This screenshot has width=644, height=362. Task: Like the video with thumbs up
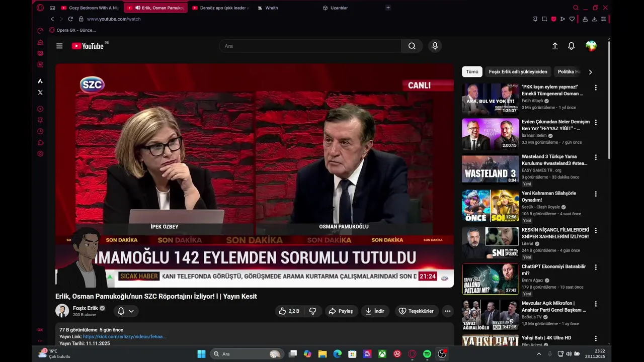pos(289,311)
